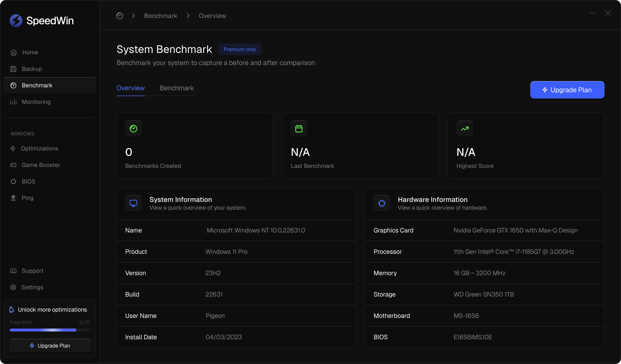Select the Backup icon in the sidebar

pos(14,69)
